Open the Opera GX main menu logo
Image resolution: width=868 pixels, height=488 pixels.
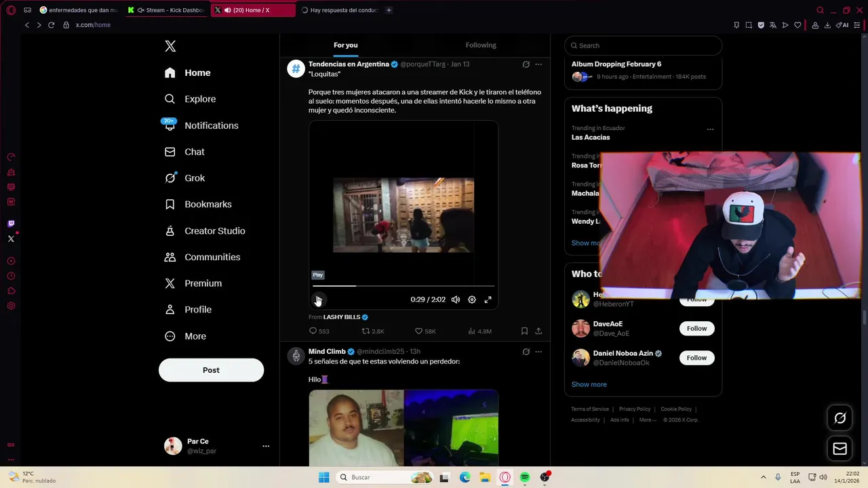click(11, 10)
